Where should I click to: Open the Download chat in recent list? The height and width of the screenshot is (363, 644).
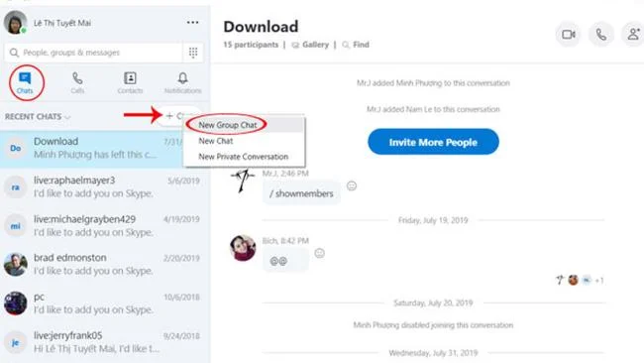[92, 149]
